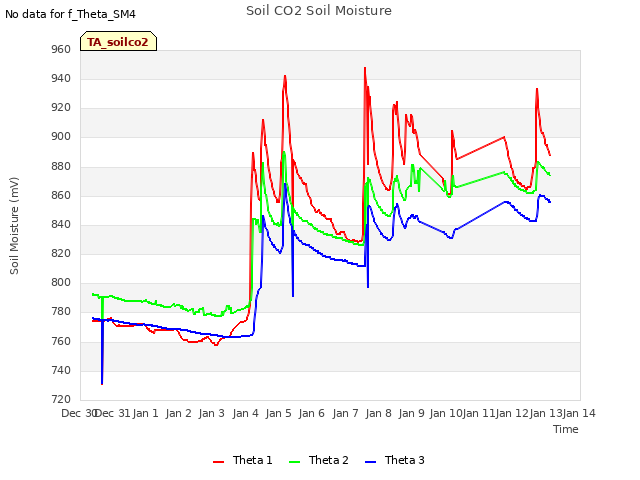This screenshot has width=640, height=480.
Task: Click the Soil Moisture (mV) axis label
Action: point(14,226)
